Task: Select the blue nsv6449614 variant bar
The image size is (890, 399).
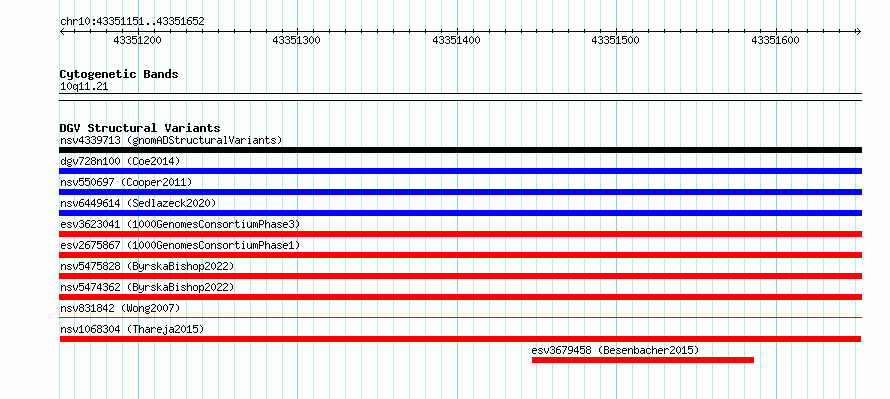Action: point(460,213)
